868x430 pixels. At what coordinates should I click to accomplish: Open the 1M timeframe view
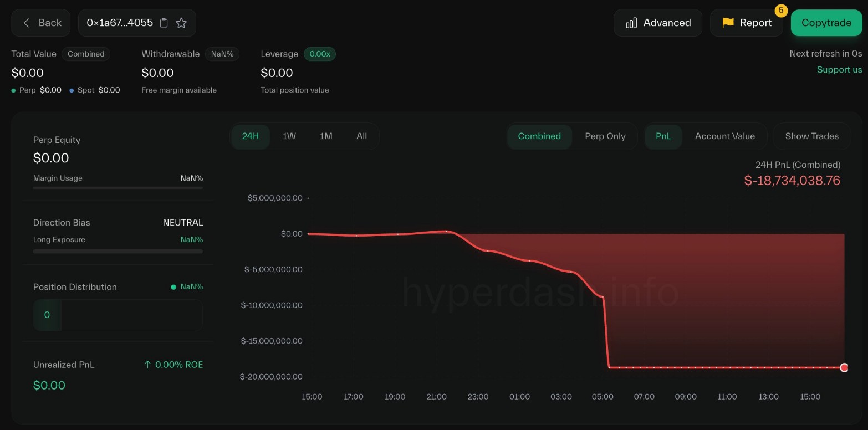point(325,136)
